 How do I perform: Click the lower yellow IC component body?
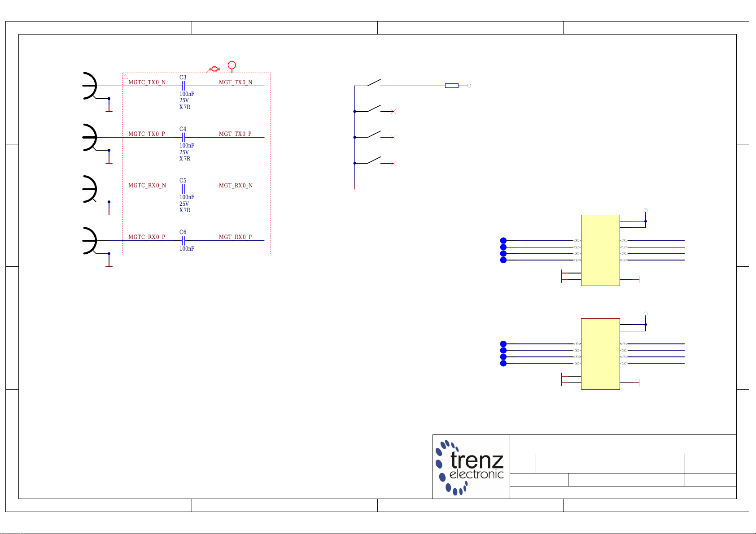pos(600,354)
